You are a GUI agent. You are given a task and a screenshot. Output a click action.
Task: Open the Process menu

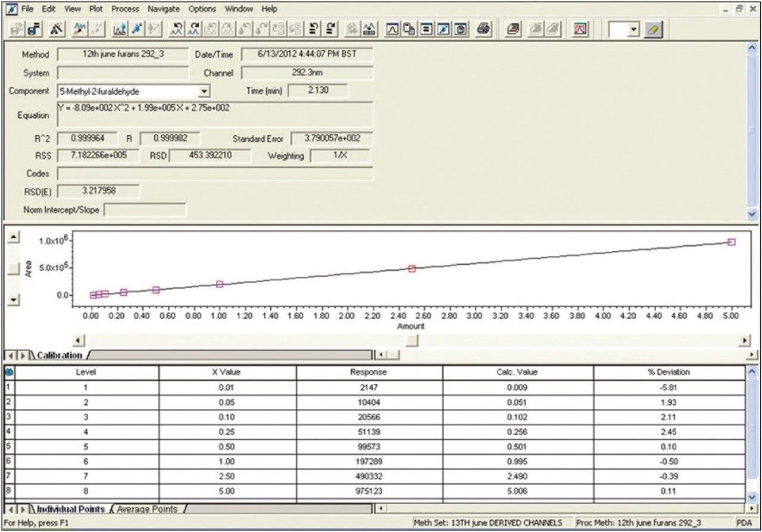tap(125, 9)
